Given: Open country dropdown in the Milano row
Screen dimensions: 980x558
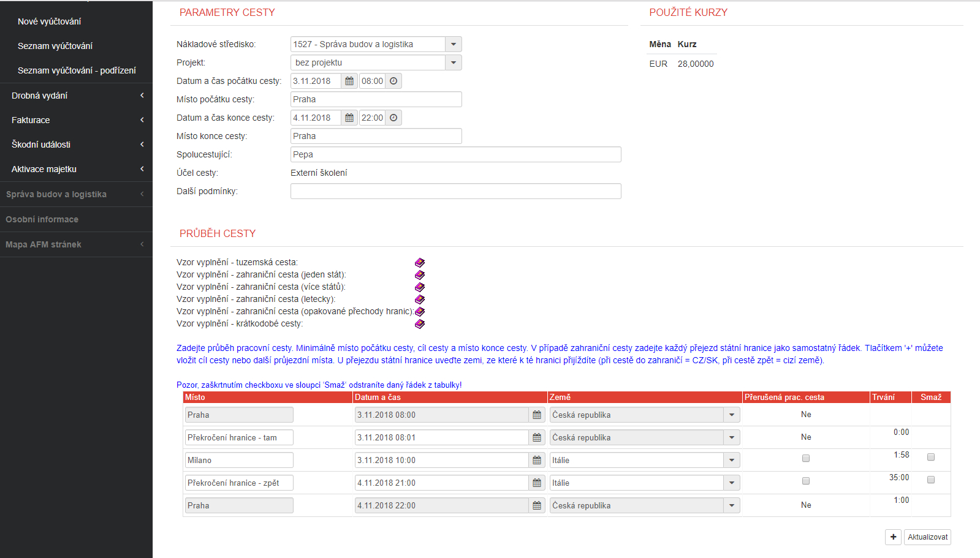Looking at the screenshot, I should (x=732, y=460).
